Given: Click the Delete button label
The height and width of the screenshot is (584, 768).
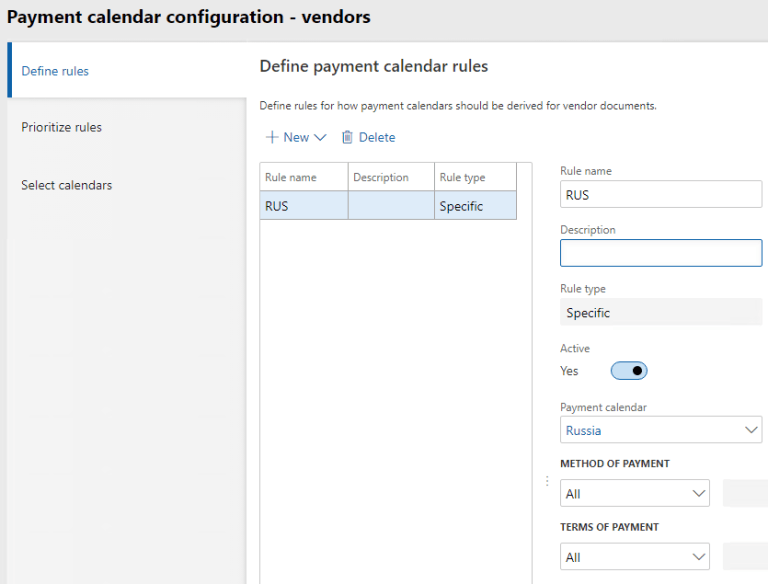Looking at the screenshot, I should (377, 137).
